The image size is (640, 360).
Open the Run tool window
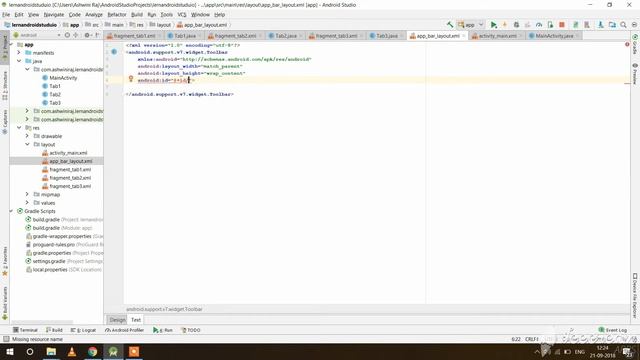(163, 330)
